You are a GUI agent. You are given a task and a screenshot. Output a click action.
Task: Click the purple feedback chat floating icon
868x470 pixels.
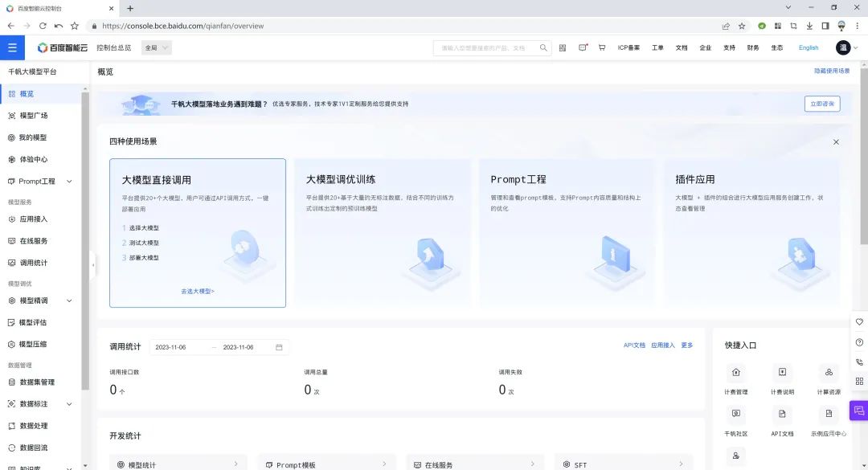(859, 411)
